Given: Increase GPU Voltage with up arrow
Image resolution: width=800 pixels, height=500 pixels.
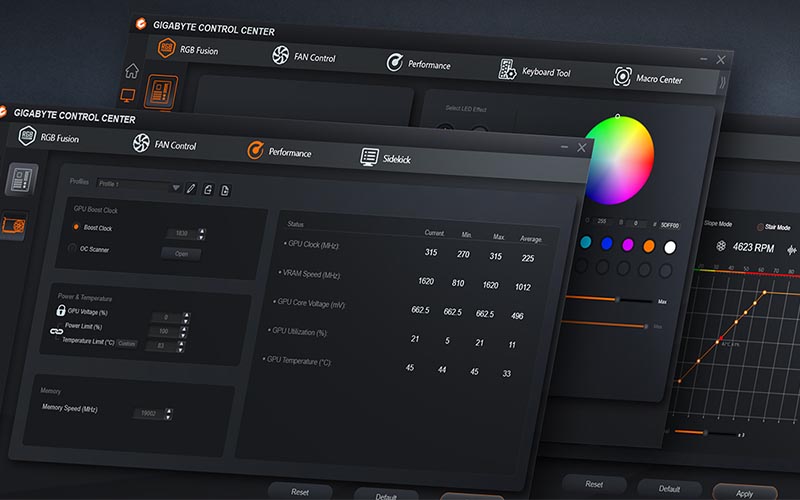Looking at the screenshot, I should [186, 315].
